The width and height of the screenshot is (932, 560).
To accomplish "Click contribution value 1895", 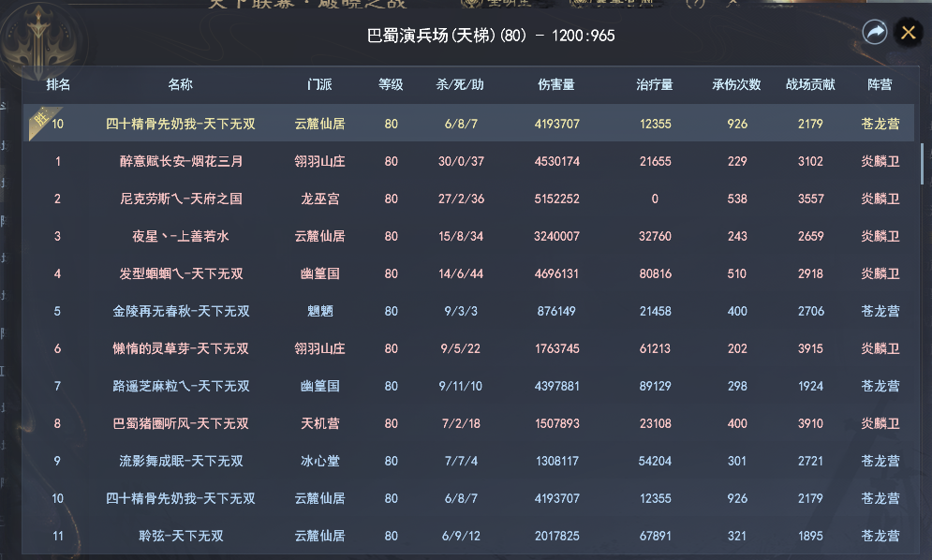I will coord(811,536).
